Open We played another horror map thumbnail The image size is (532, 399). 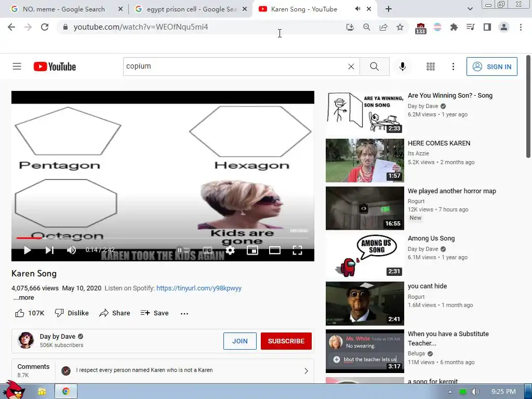tap(365, 208)
